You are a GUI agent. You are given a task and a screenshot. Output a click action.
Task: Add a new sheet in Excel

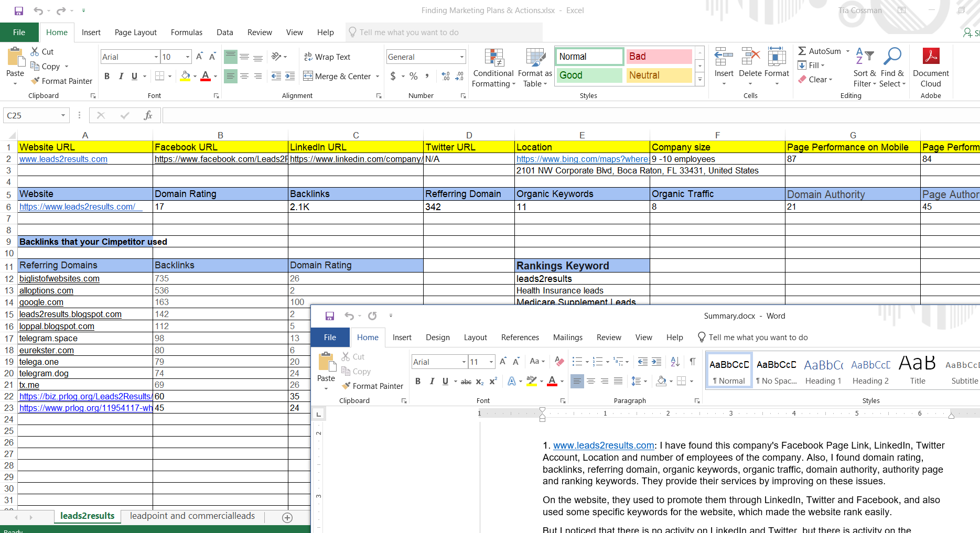[x=287, y=518]
